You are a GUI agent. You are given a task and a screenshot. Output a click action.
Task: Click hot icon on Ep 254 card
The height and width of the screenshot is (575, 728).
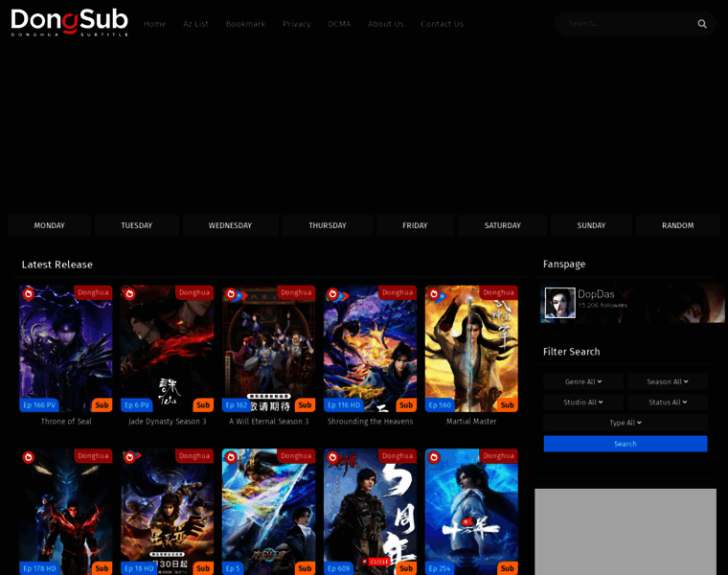pyautogui.click(x=434, y=457)
